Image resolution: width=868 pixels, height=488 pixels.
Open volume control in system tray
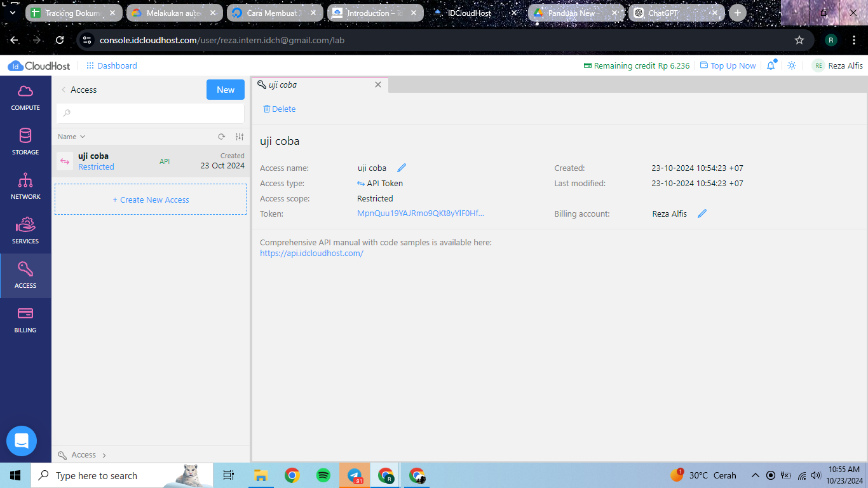[x=816, y=475]
